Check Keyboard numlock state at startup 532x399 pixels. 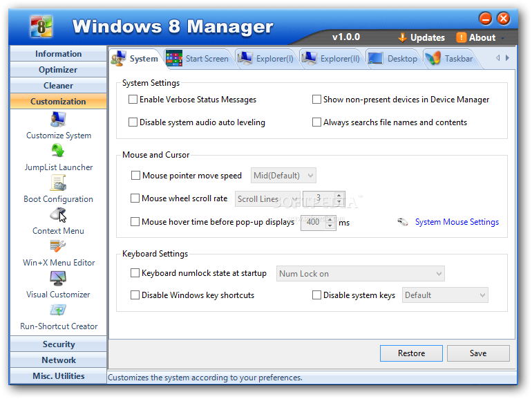pos(135,273)
